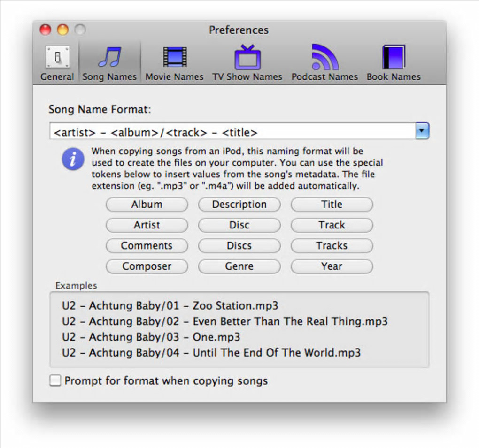This screenshot has width=479, height=448.
Task: Open the Podcast Names RSS icon
Action: pos(324,57)
